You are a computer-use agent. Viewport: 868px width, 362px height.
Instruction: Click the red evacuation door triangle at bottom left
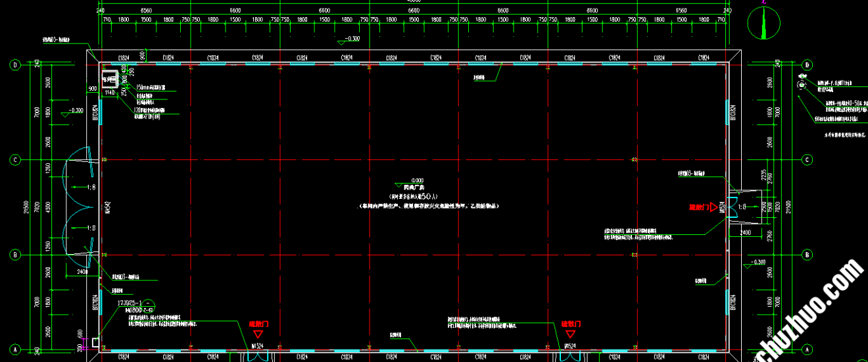257,335
